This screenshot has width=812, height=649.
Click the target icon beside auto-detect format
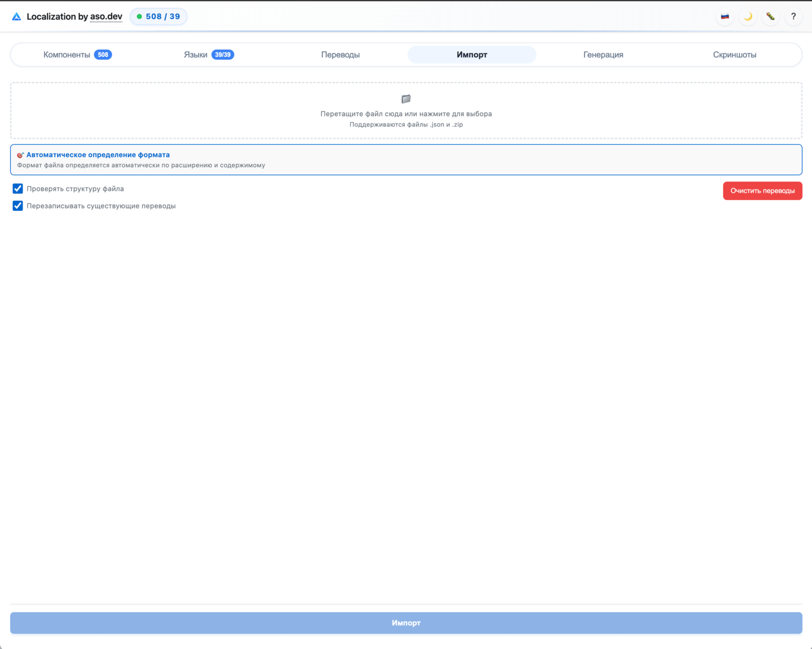20,155
